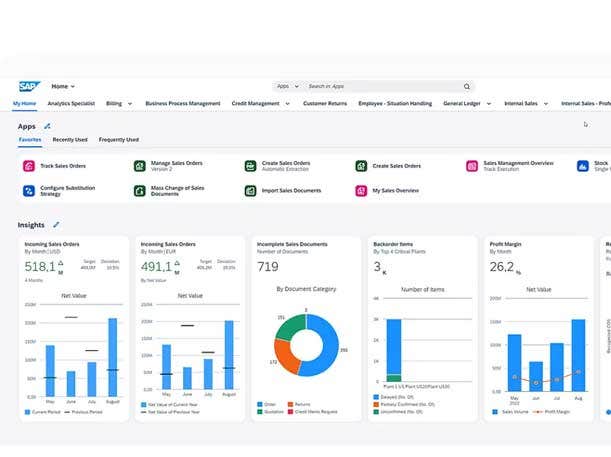Open Sales Management Overview app icon
This screenshot has width=611, height=457.
472,166
